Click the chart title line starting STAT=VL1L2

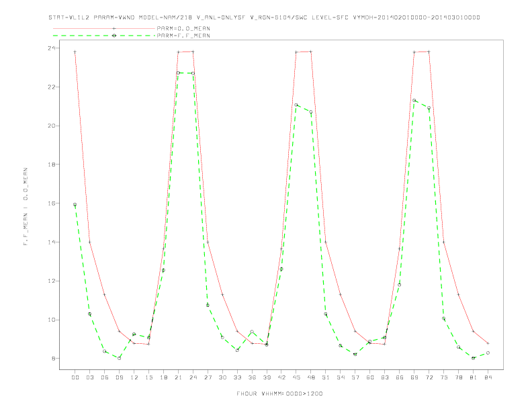(264, 17)
